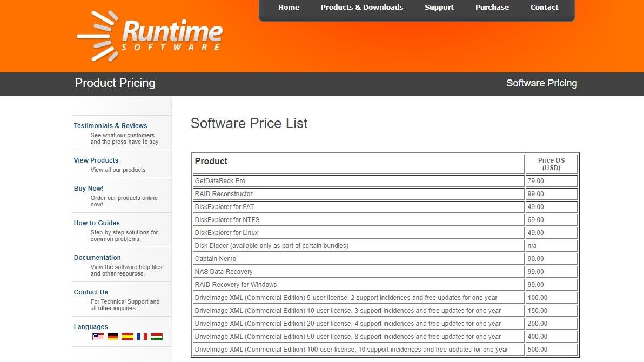Pick the Hungarian flag language icon

pos(156,336)
